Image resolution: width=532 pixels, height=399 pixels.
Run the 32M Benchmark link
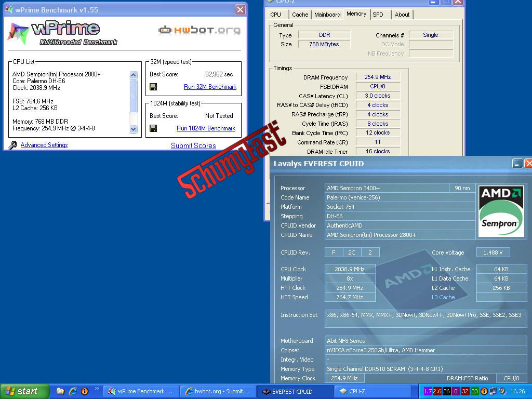pos(210,87)
